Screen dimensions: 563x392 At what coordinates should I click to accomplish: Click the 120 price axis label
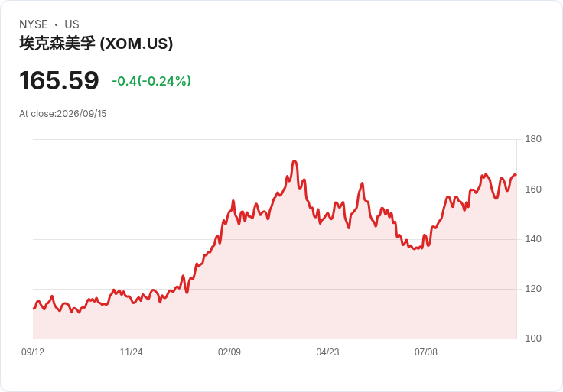click(533, 289)
